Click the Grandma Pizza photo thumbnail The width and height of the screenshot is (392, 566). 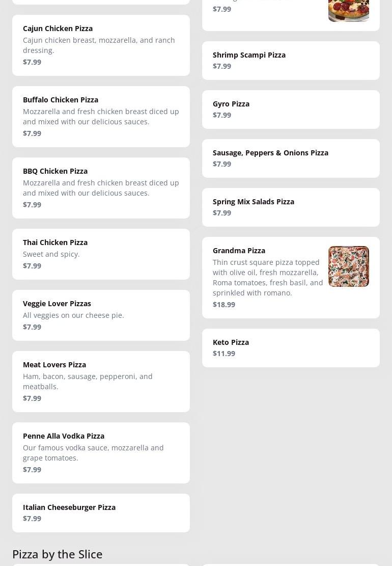point(349,266)
